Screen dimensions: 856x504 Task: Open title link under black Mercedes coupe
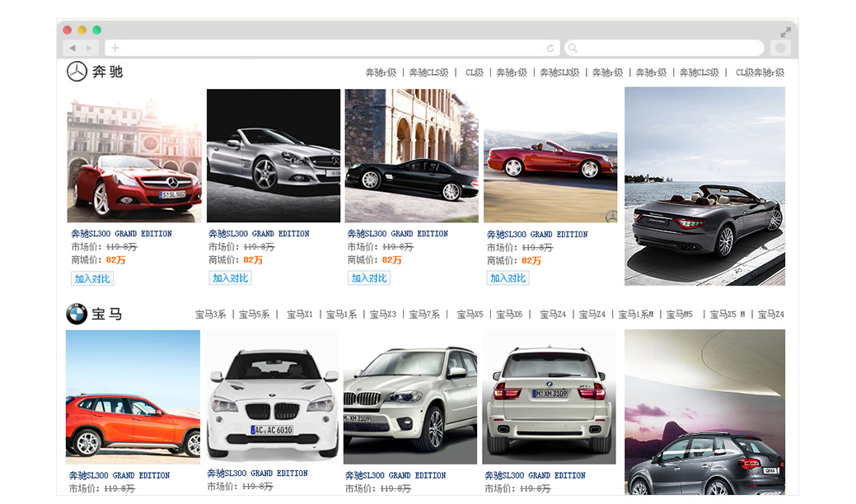coord(397,233)
